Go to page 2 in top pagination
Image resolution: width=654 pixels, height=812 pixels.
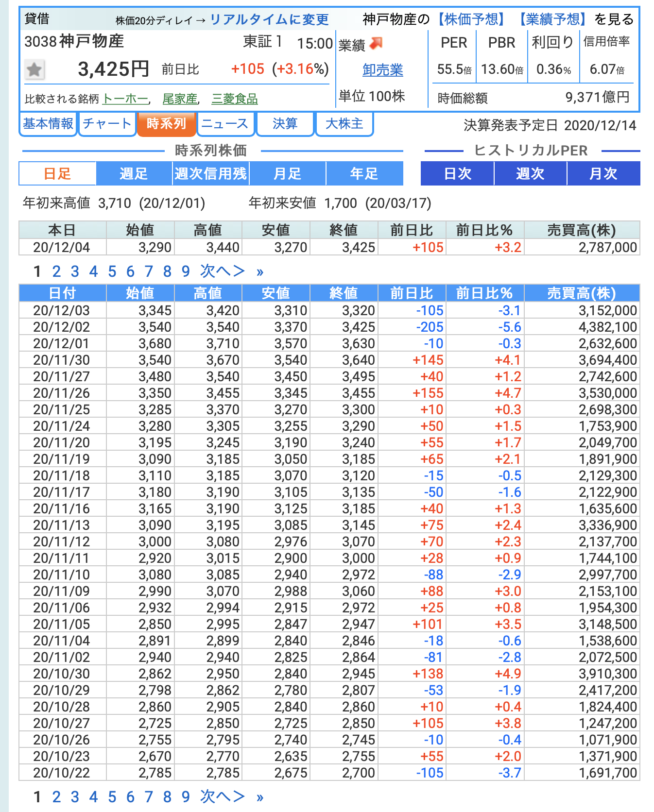(57, 271)
